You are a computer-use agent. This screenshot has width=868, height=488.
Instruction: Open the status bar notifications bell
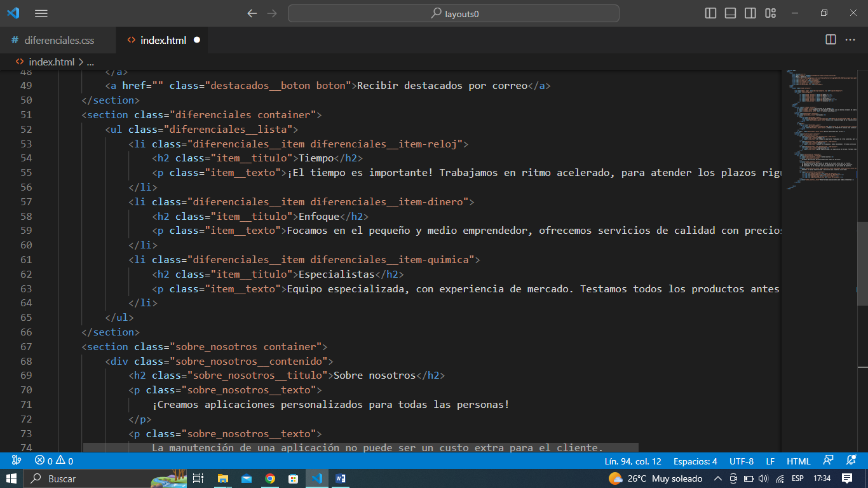[851, 461]
